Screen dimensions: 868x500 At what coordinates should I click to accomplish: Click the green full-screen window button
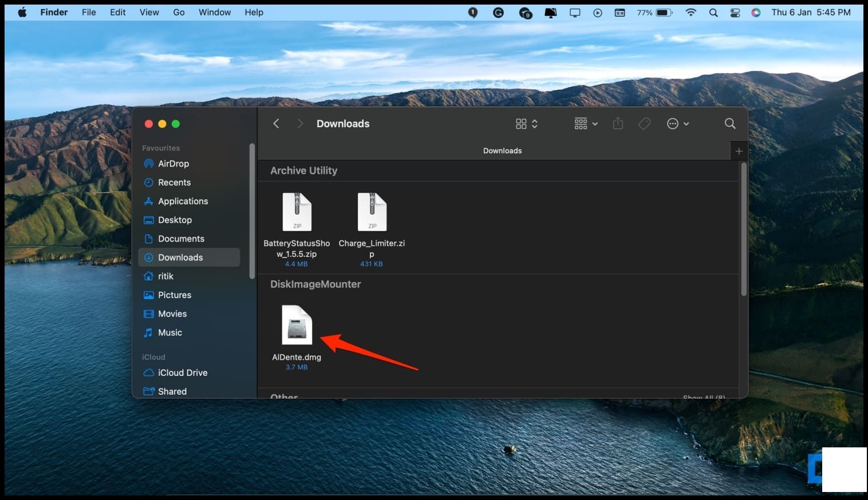[176, 124]
